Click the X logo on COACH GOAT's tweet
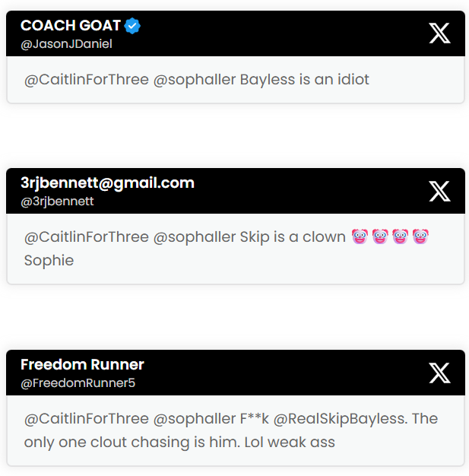469x476 pixels. [x=439, y=33]
